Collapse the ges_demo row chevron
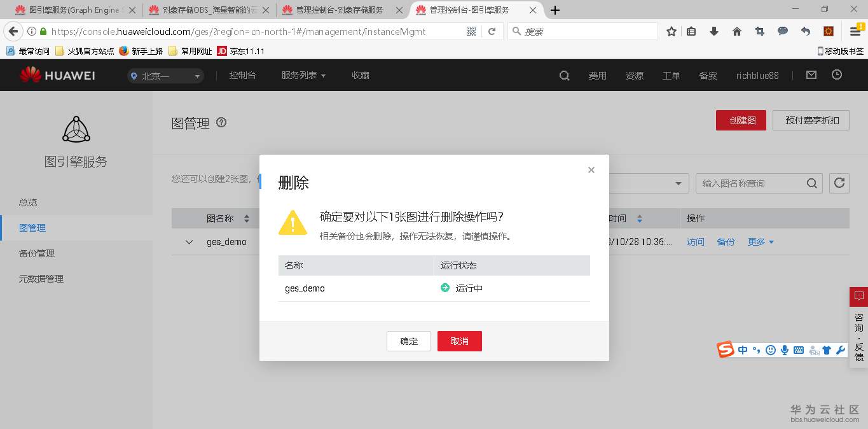 (188, 242)
